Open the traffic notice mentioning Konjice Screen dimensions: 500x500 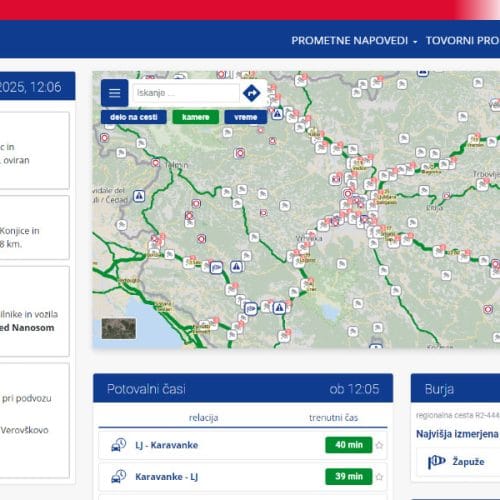pyautogui.click(x=34, y=228)
